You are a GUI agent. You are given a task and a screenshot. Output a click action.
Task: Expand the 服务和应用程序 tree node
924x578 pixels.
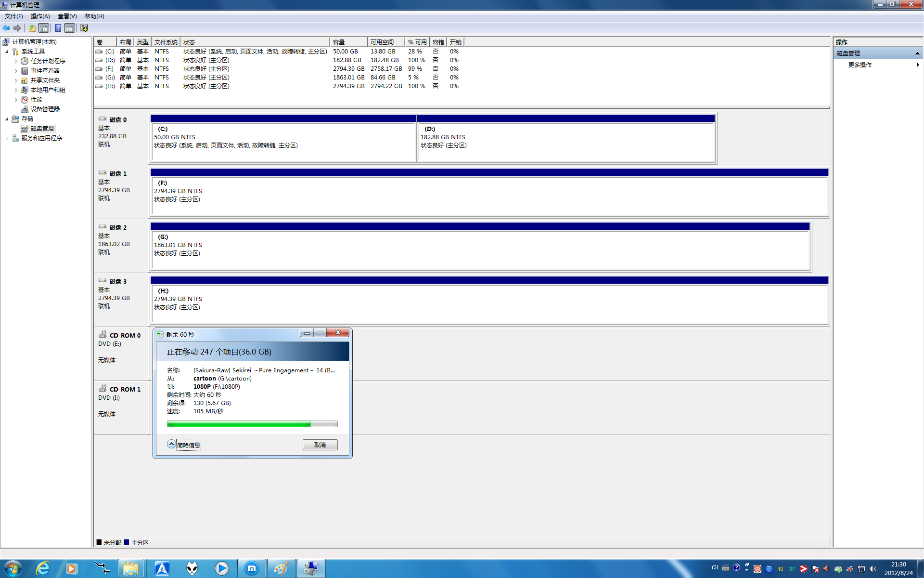pyautogui.click(x=7, y=138)
